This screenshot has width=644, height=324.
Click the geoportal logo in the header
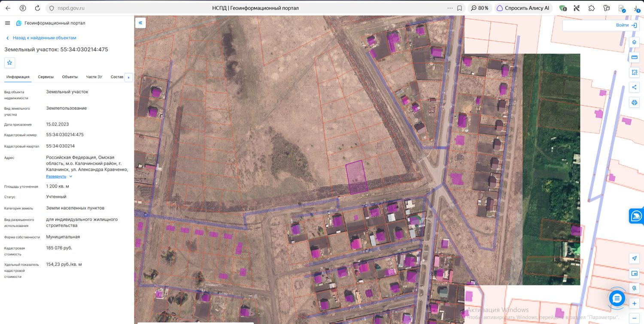point(19,23)
